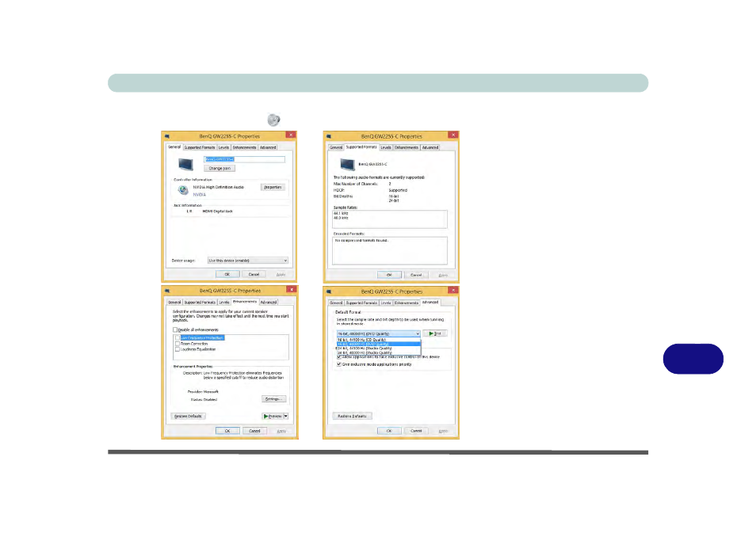The height and width of the screenshot is (533, 756).
Task: Switch to Levels tab in General dialog
Action: (x=223, y=147)
